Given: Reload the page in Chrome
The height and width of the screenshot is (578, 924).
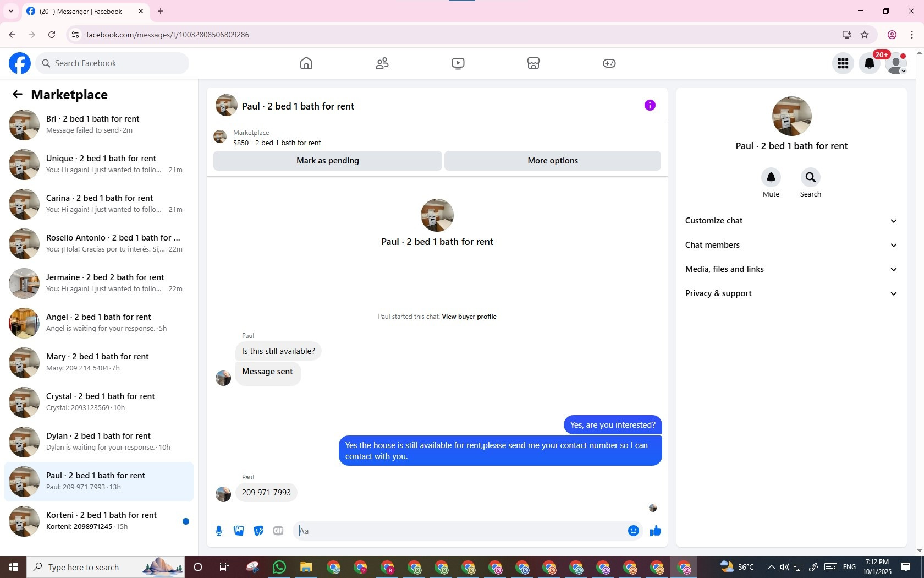Looking at the screenshot, I should click(x=52, y=35).
